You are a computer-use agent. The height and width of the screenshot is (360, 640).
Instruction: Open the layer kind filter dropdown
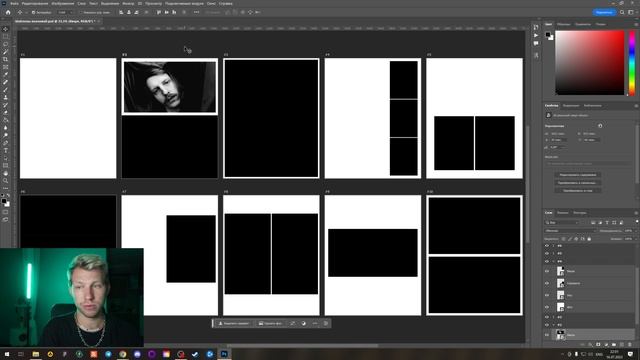(x=562, y=222)
